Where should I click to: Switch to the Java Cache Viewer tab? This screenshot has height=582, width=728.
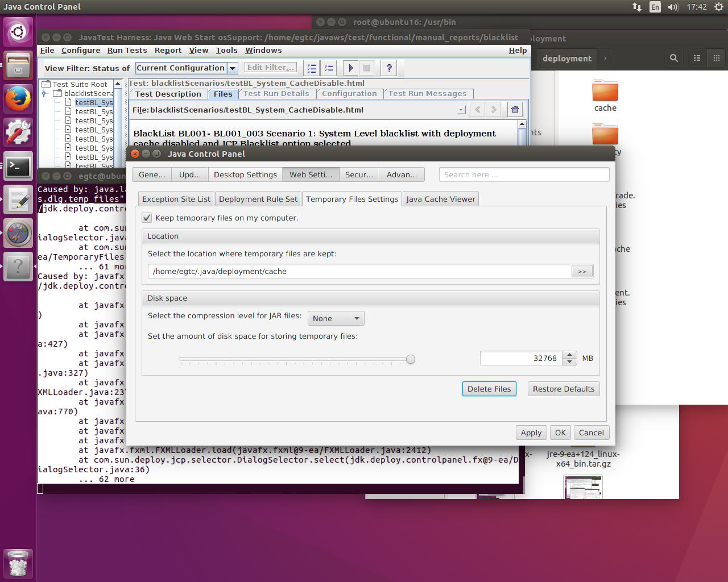point(440,199)
